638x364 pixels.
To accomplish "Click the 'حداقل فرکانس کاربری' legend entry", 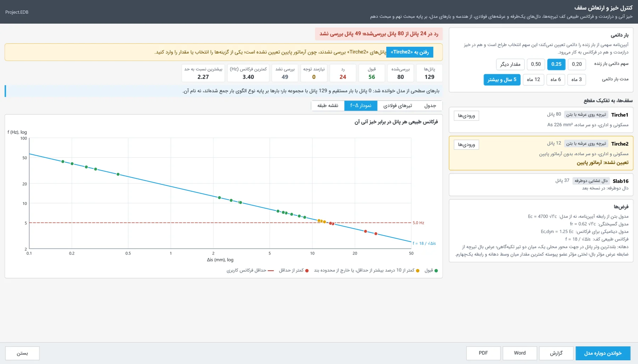I will (250, 271).
